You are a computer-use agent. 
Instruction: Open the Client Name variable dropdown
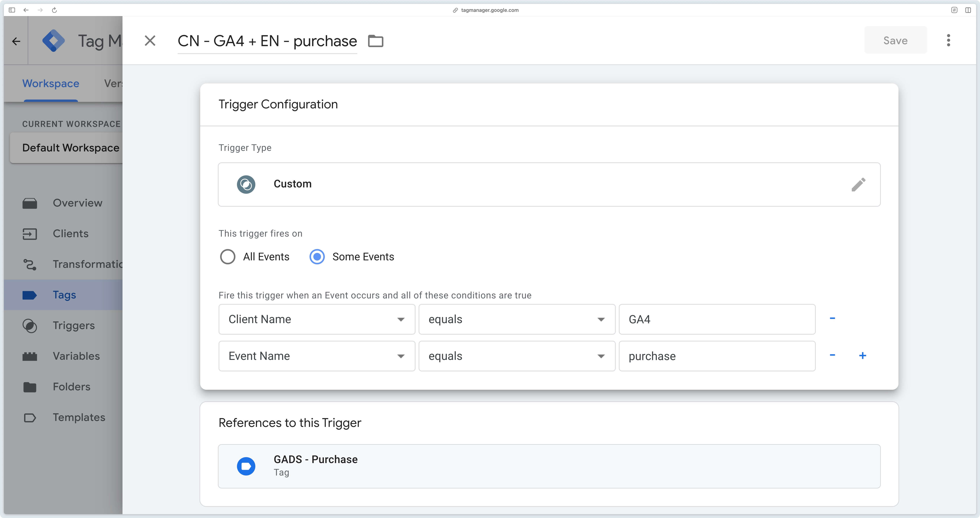(x=317, y=319)
